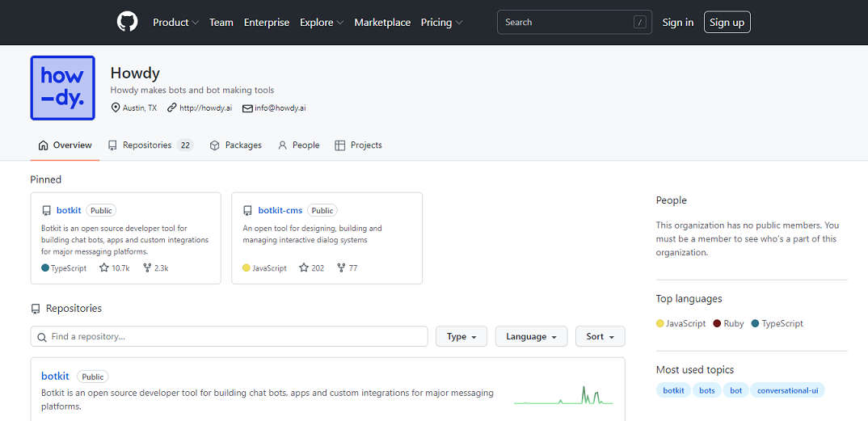The image size is (868, 421).
Task: Click the info@howdy.ai email link
Action: [280, 108]
